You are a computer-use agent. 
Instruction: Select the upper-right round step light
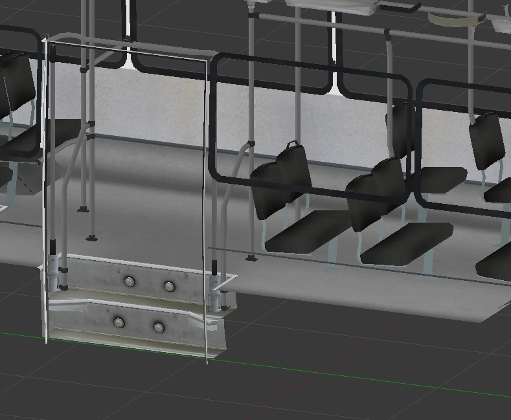click(169, 286)
